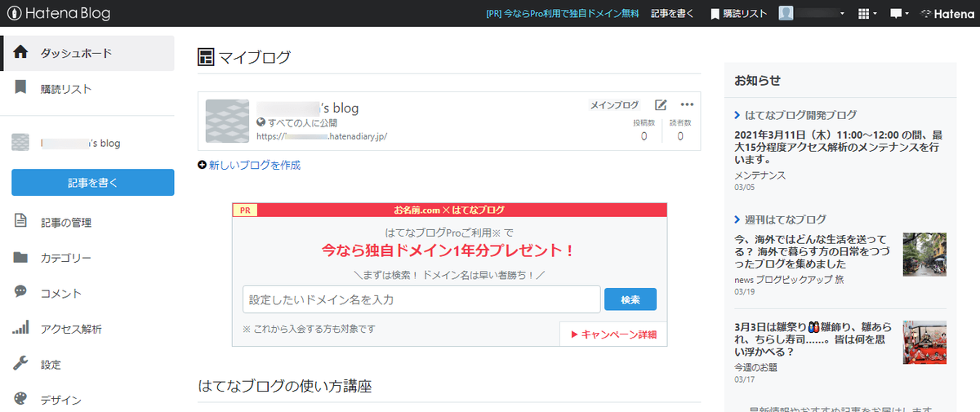Image resolution: width=980 pixels, height=412 pixels.
Task: Click the palette icon for デザイン
Action: [x=21, y=399]
